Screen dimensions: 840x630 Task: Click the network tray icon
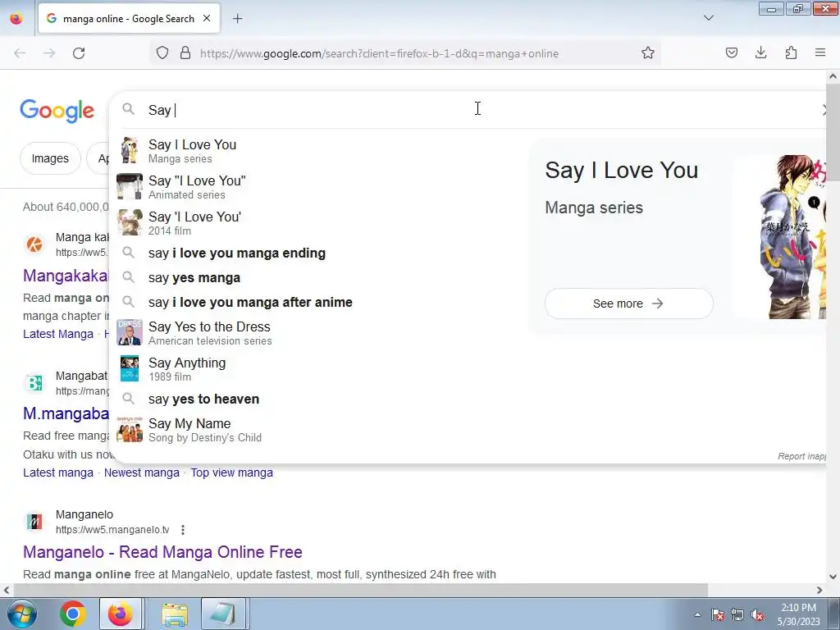737,614
